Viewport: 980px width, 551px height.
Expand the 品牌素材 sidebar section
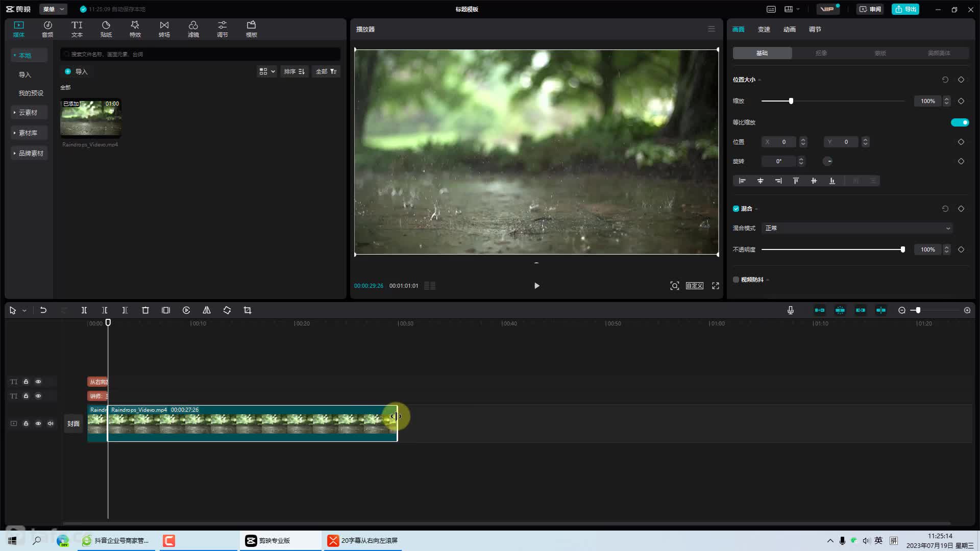point(29,153)
